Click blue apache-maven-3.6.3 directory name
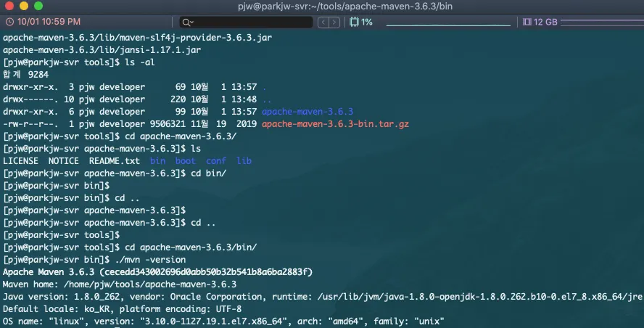 (307, 111)
